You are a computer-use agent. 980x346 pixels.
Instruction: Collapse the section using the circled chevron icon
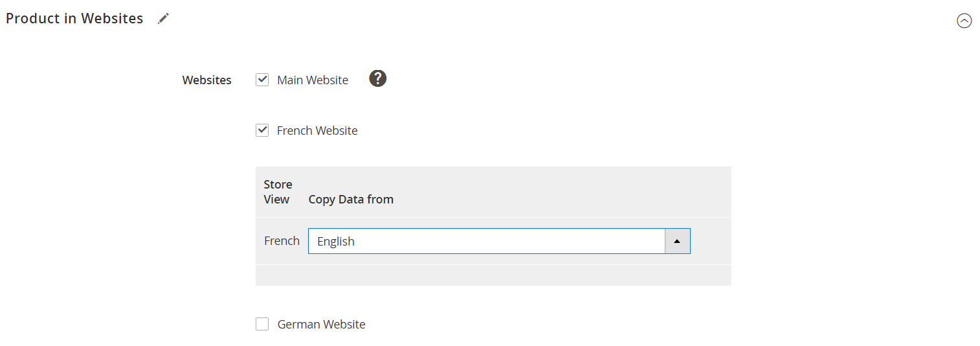point(964,21)
